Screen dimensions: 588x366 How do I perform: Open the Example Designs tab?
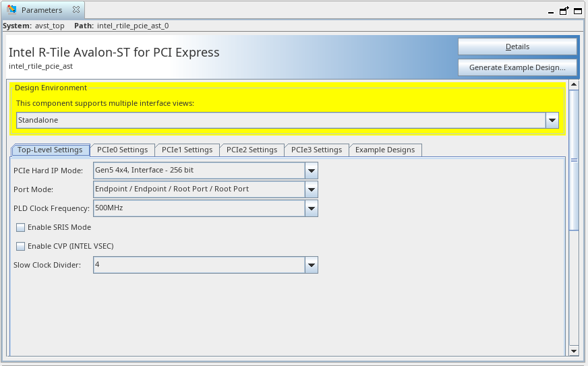pyautogui.click(x=385, y=150)
